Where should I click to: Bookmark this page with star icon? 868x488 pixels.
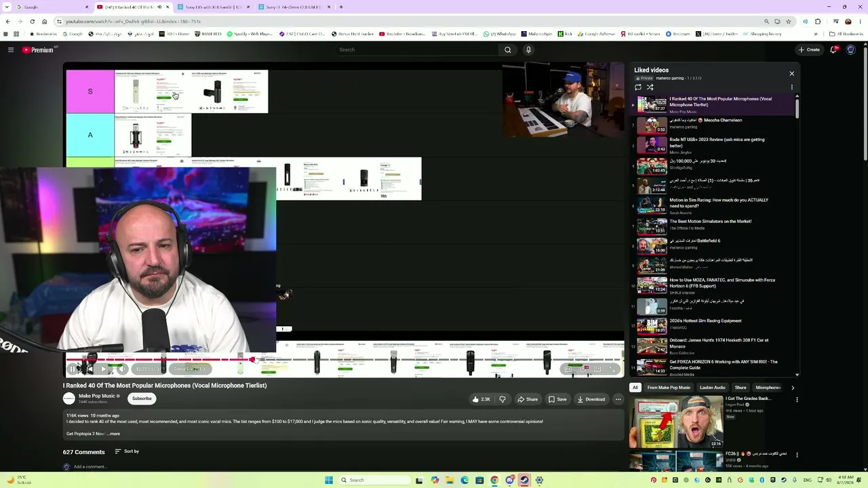789,21
